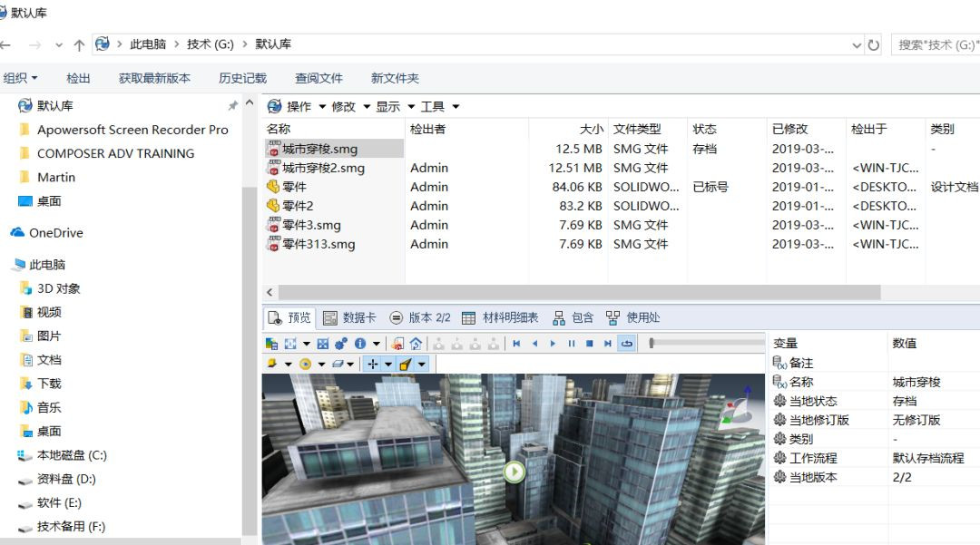The height and width of the screenshot is (545, 980).
Task: Click the animation timeline slider handle
Action: pos(651,344)
